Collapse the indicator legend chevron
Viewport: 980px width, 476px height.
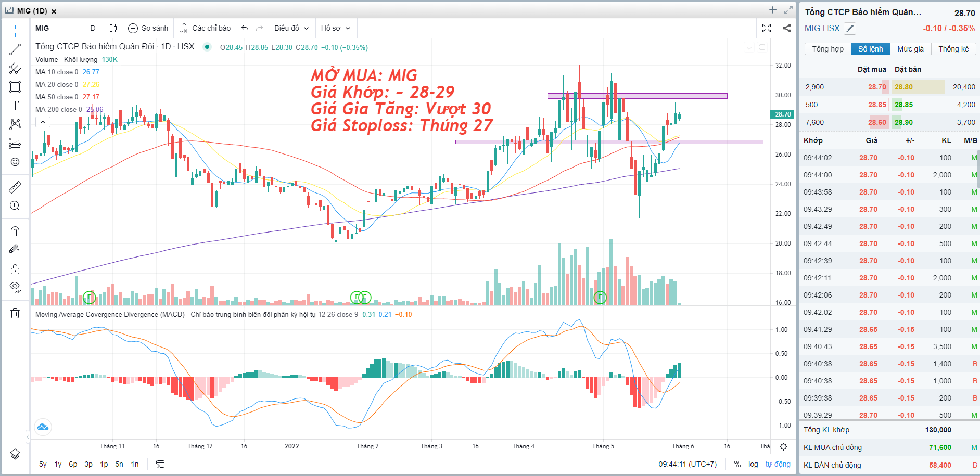(x=43, y=122)
